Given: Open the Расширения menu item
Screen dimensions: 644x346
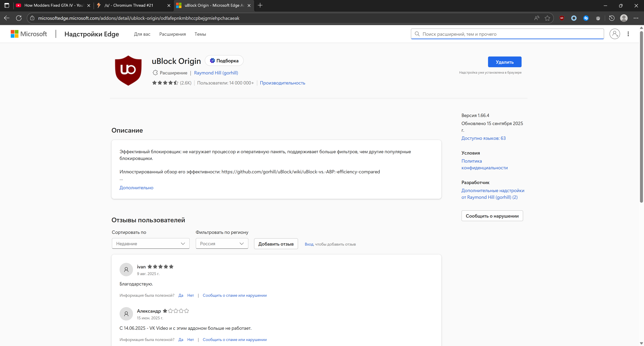Looking at the screenshot, I should pyautogui.click(x=173, y=34).
